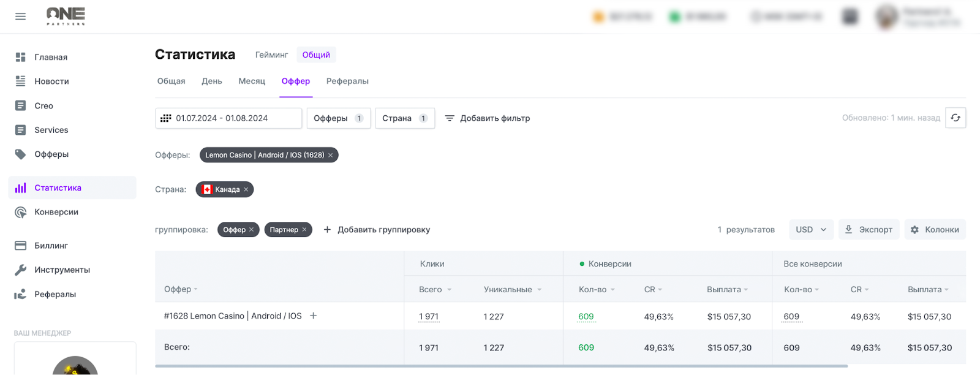Remove the Оффер grouping chip
The width and height of the screenshot is (980, 375).
click(251, 230)
